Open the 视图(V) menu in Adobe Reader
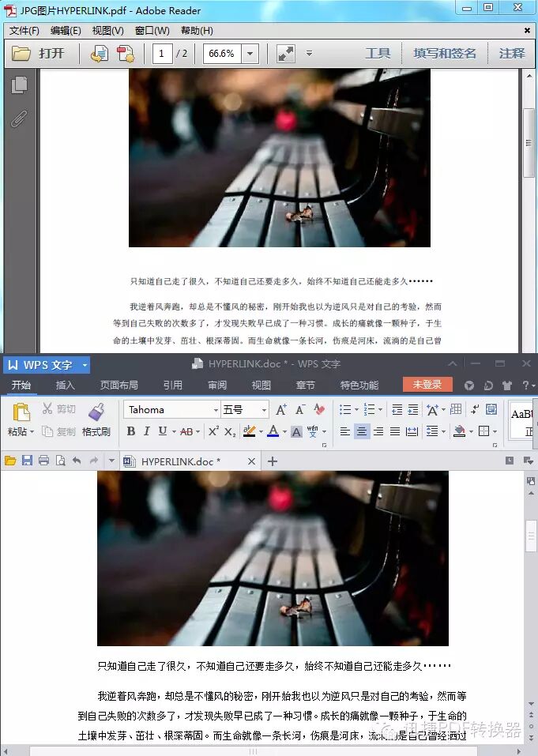 (x=108, y=30)
